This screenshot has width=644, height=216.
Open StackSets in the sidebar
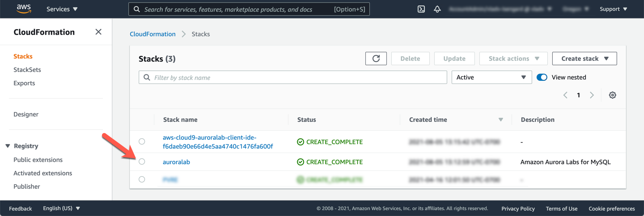pos(27,70)
